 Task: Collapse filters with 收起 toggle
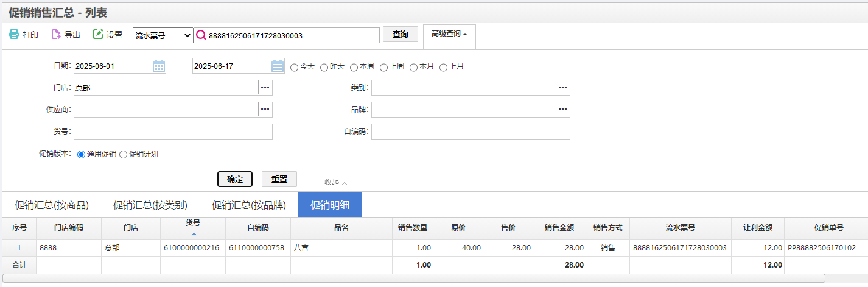point(335,182)
